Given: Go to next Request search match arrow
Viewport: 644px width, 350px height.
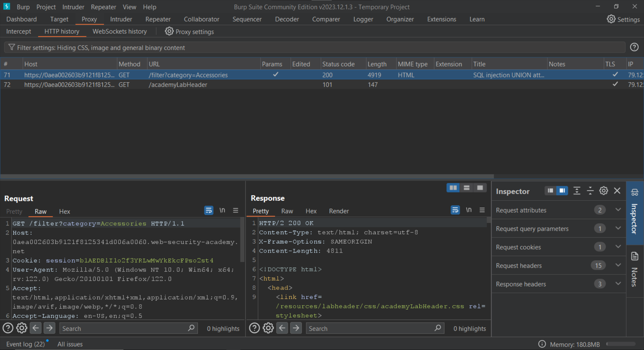Looking at the screenshot, I should (49, 328).
